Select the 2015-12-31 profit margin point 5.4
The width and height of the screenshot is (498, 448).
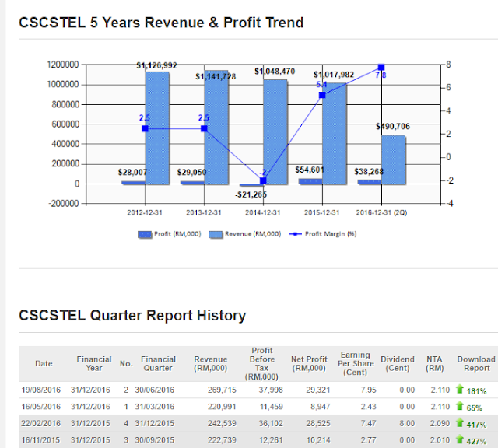(322, 95)
